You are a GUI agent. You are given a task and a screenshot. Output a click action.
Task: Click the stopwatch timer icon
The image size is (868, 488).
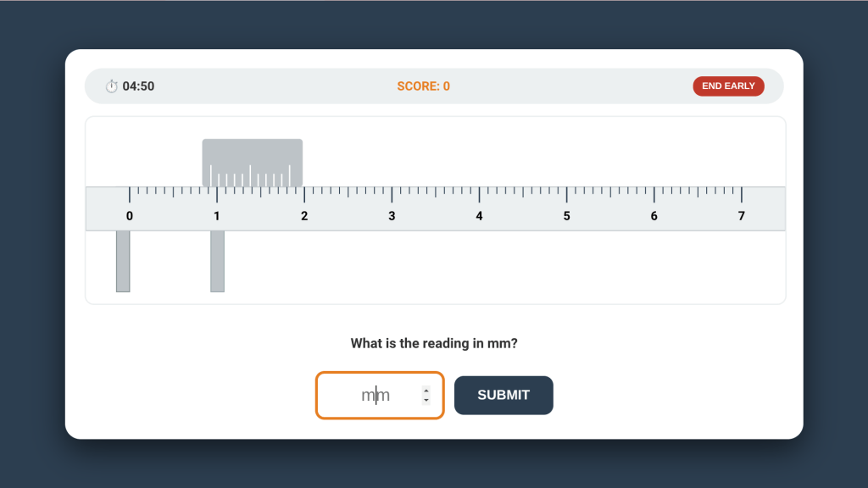(112, 86)
